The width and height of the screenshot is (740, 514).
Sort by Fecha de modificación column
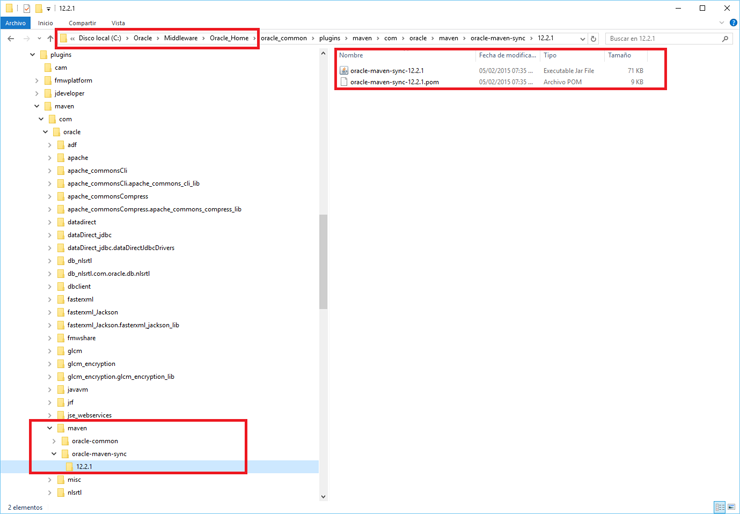pyautogui.click(x=507, y=55)
